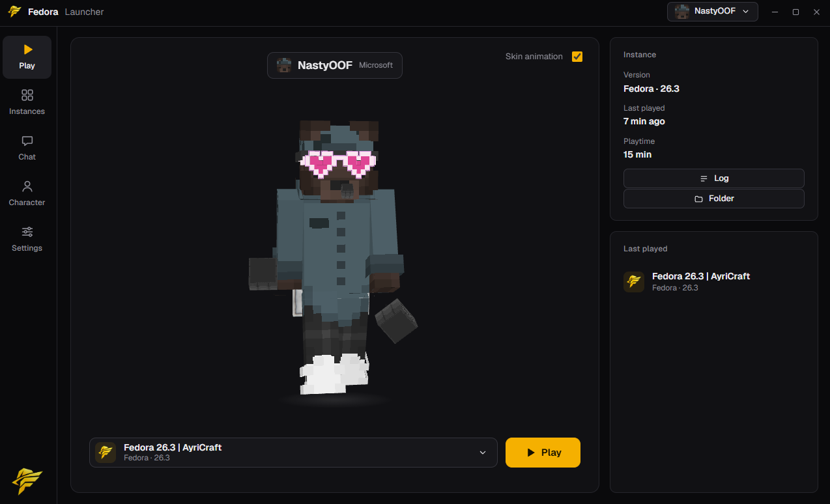
Task: Click the chevron arrow on instance selector
Action: [x=483, y=453]
